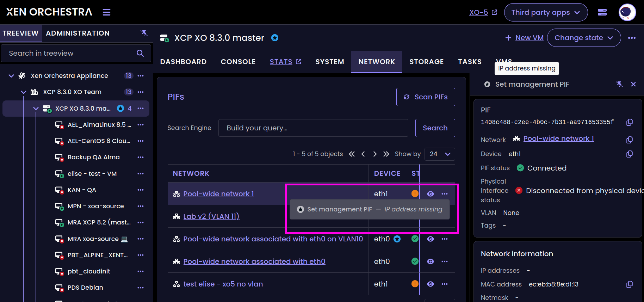View details of eth0 VLAN10 network via eye icon
This screenshot has width=644, height=302.
pyautogui.click(x=431, y=239)
